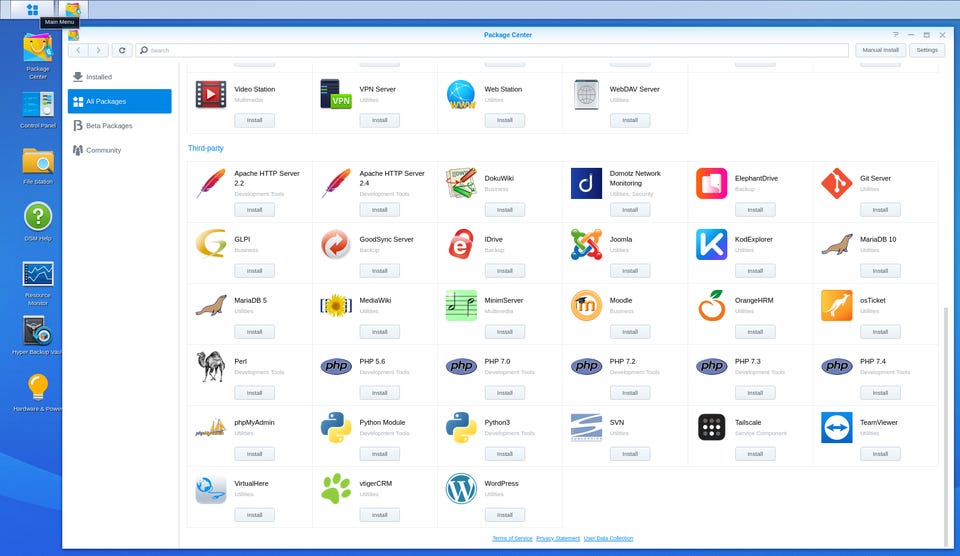Click the Tailscale package icon

(x=711, y=427)
